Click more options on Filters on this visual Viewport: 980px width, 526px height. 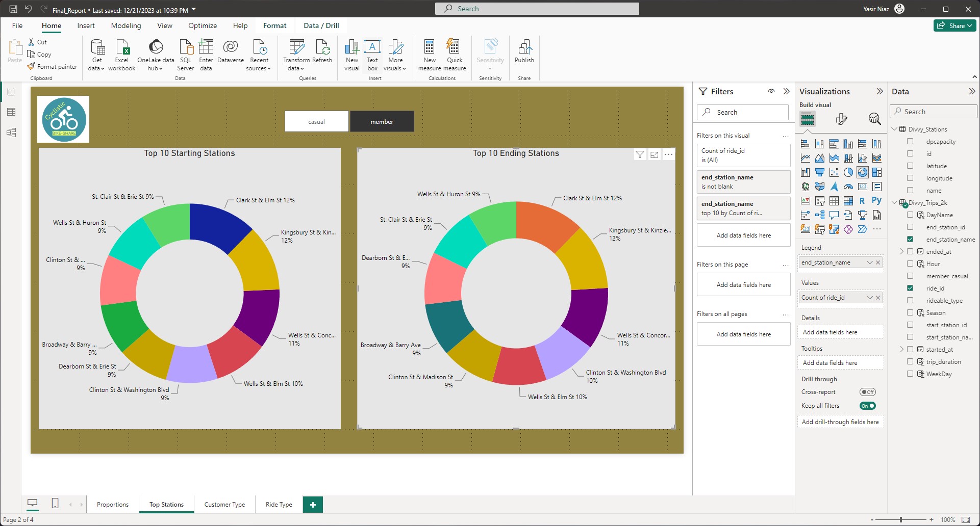786,136
